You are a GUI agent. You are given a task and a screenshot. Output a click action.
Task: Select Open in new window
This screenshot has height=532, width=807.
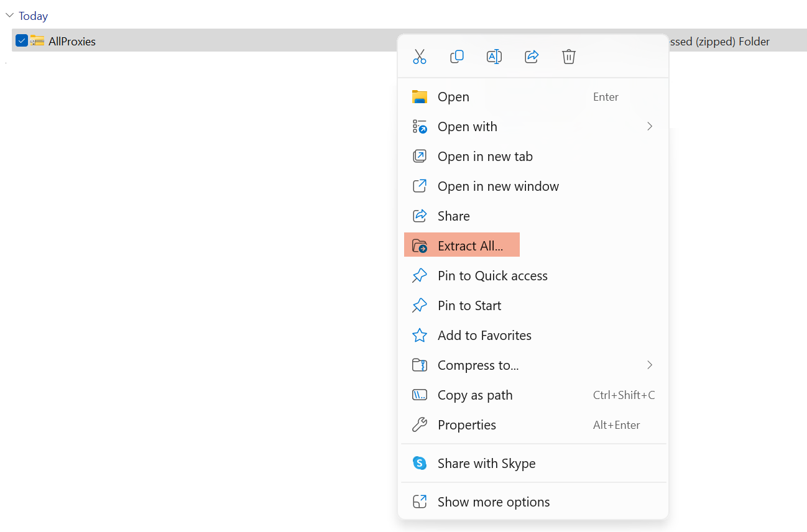498,186
